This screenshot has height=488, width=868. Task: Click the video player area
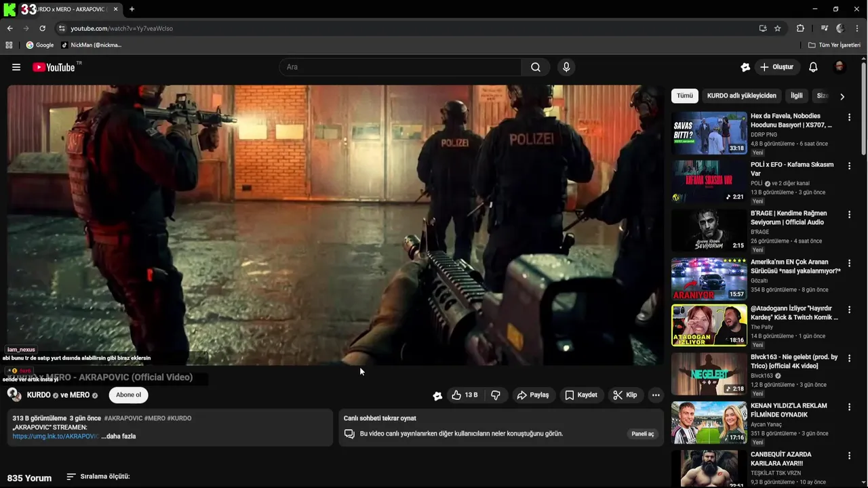(336, 225)
